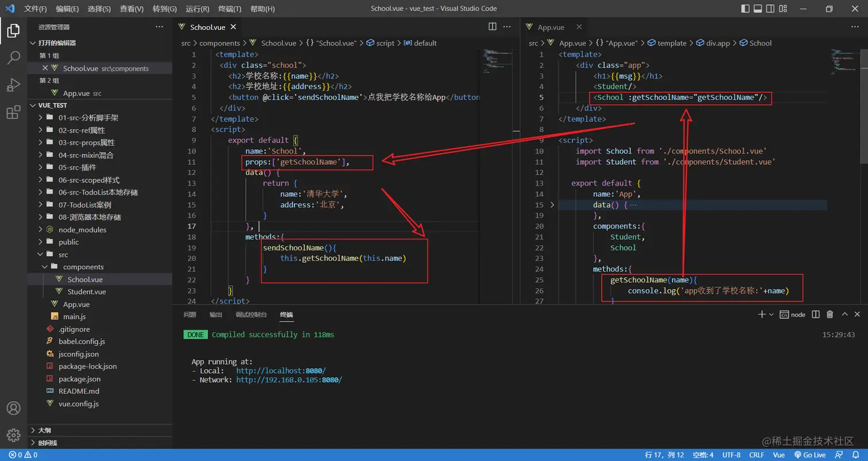Screen dimensions: 868x461
Task: Split the School.vue editor right
Action: click(x=493, y=26)
